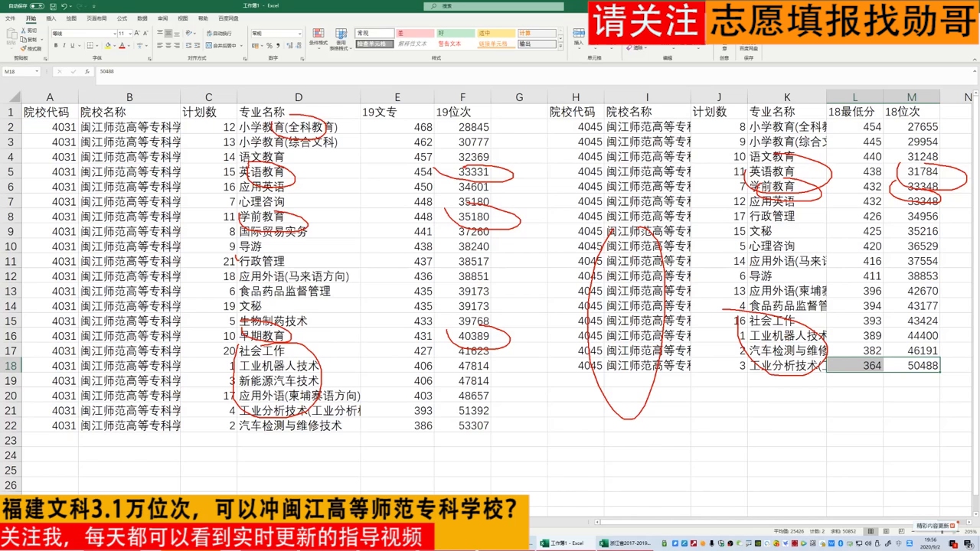Undo the last action
Image resolution: width=980 pixels, height=551 pixels.
point(64,6)
